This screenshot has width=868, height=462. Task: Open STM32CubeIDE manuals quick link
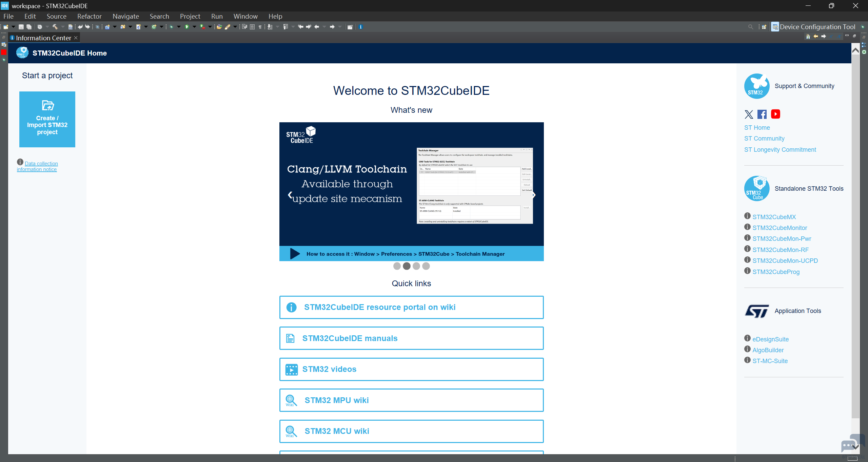click(x=411, y=338)
